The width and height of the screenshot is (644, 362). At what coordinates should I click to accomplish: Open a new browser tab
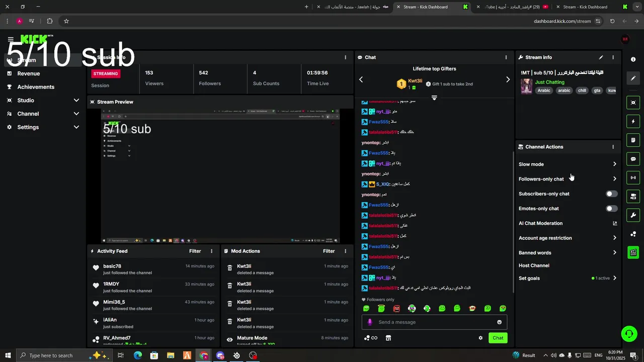pos(306,7)
